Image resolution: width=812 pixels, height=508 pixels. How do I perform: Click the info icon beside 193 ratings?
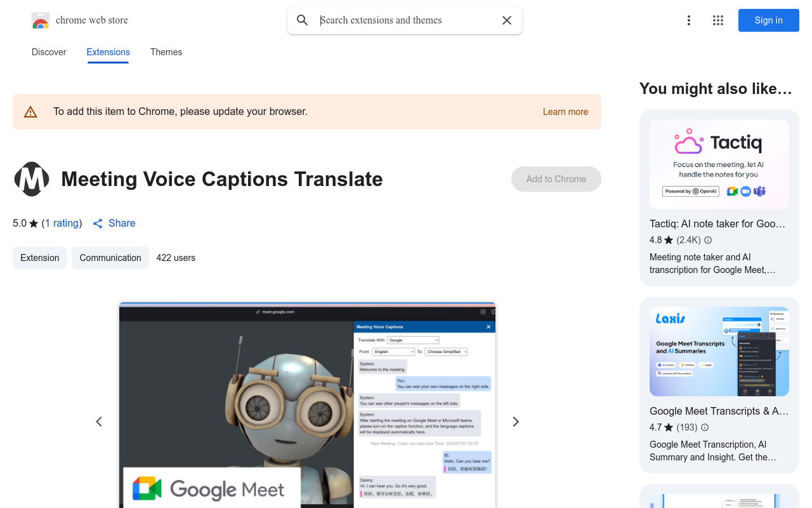pos(705,427)
